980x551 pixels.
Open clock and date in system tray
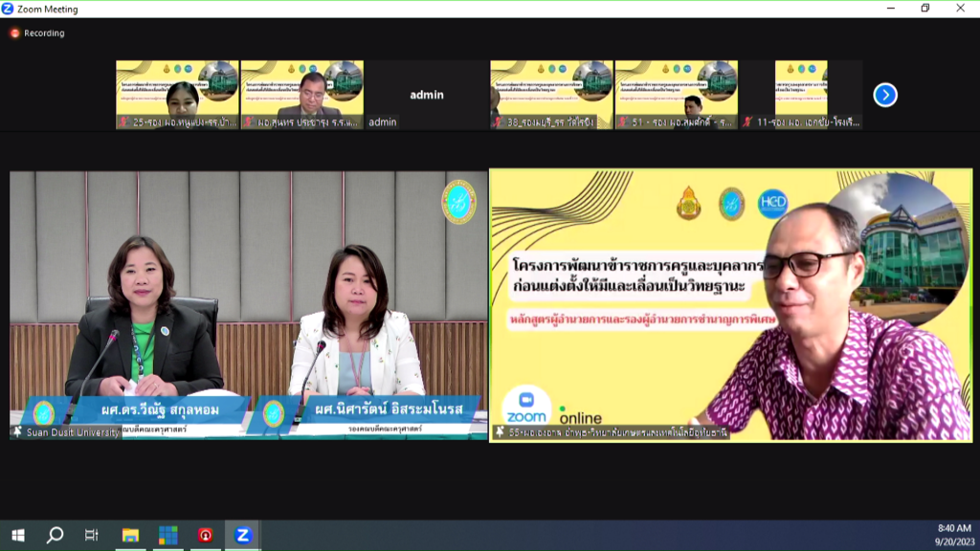[x=951, y=535]
